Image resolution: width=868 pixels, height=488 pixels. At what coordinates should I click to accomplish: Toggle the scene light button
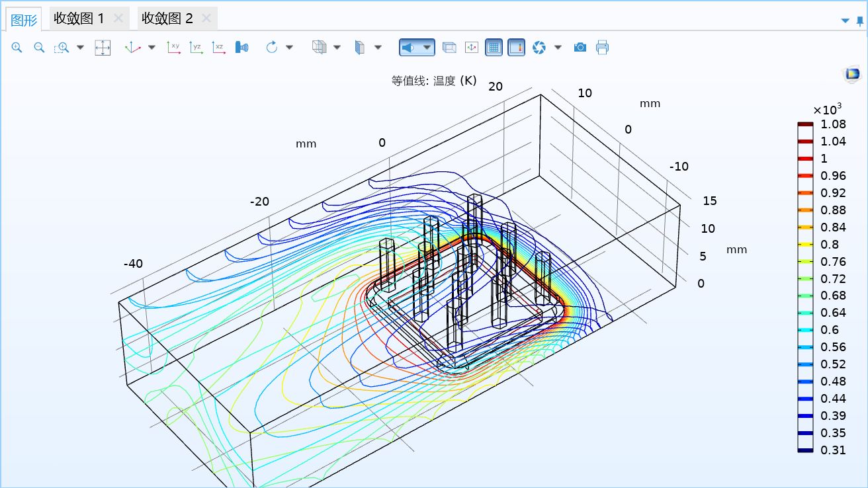(x=410, y=48)
